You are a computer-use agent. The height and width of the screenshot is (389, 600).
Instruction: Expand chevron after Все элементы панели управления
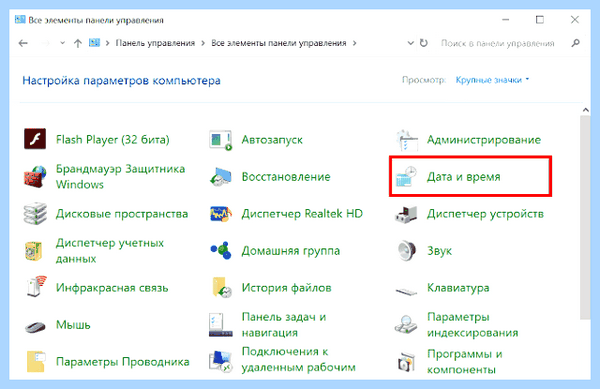coord(355,43)
